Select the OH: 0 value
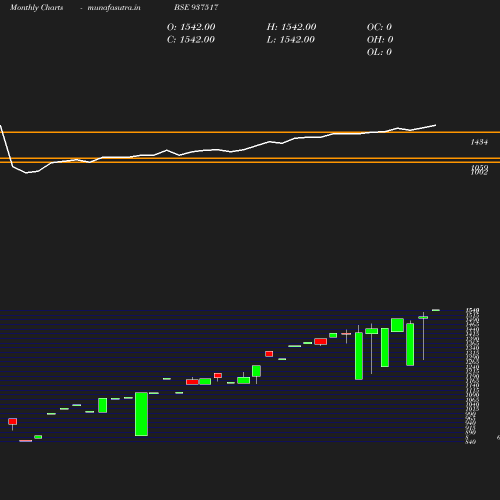The height and width of the screenshot is (500, 500). 380,40
